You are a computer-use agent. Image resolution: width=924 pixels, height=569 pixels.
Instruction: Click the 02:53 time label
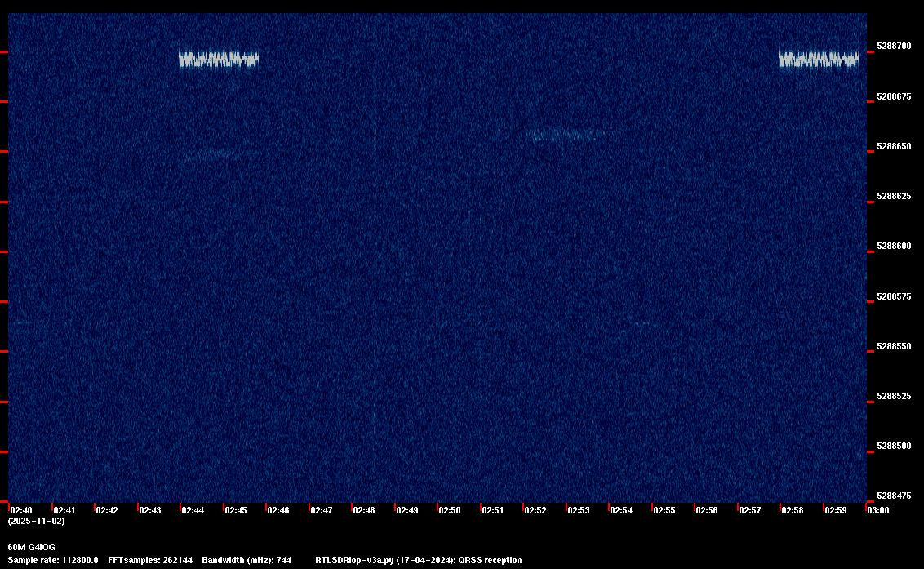[x=578, y=510]
